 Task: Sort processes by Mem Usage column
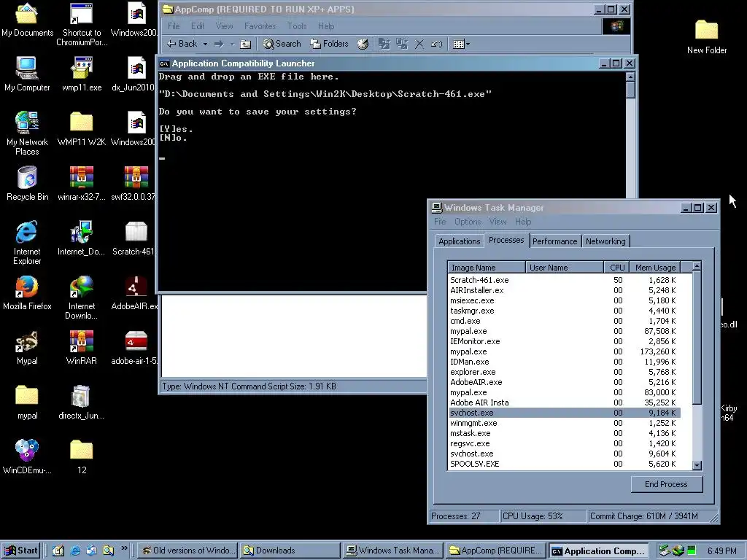(655, 267)
